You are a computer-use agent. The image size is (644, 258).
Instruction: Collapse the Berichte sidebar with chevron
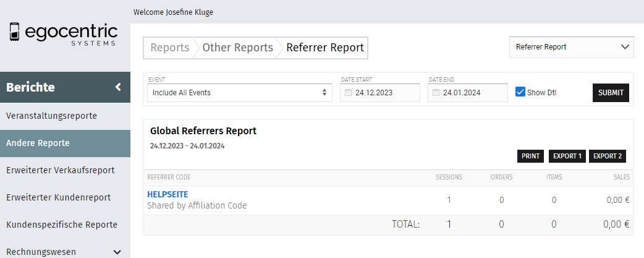tap(118, 87)
